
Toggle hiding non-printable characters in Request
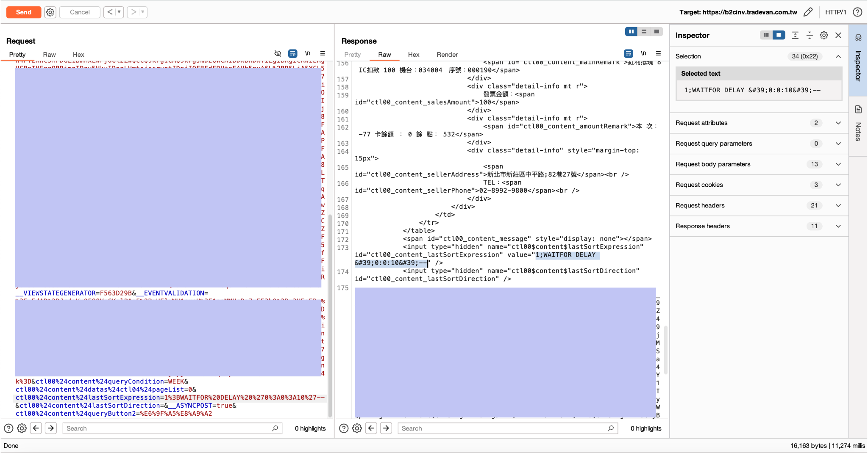point(278,53)
